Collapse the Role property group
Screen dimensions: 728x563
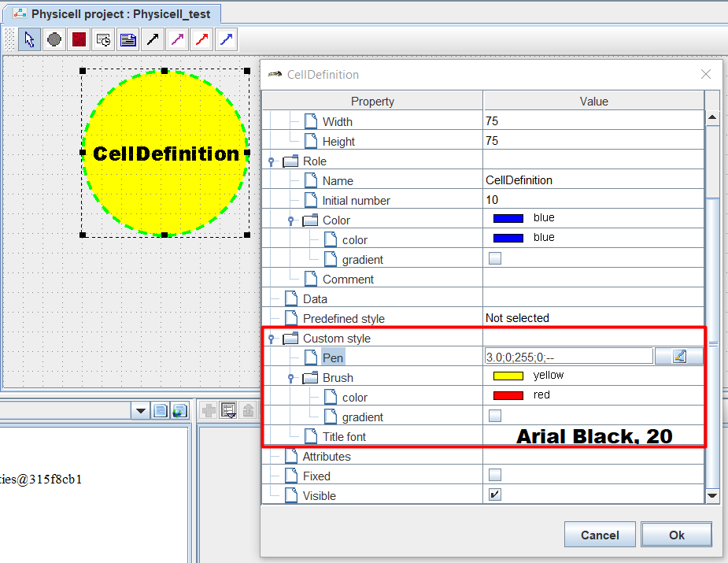[272, 161]
